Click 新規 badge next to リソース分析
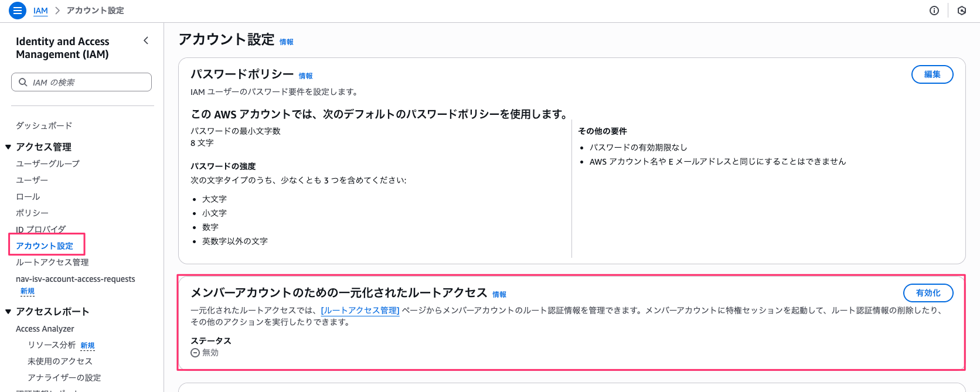The width and height of the screenshot is (980, 392). pyautogui.click(x=87, y=346)
